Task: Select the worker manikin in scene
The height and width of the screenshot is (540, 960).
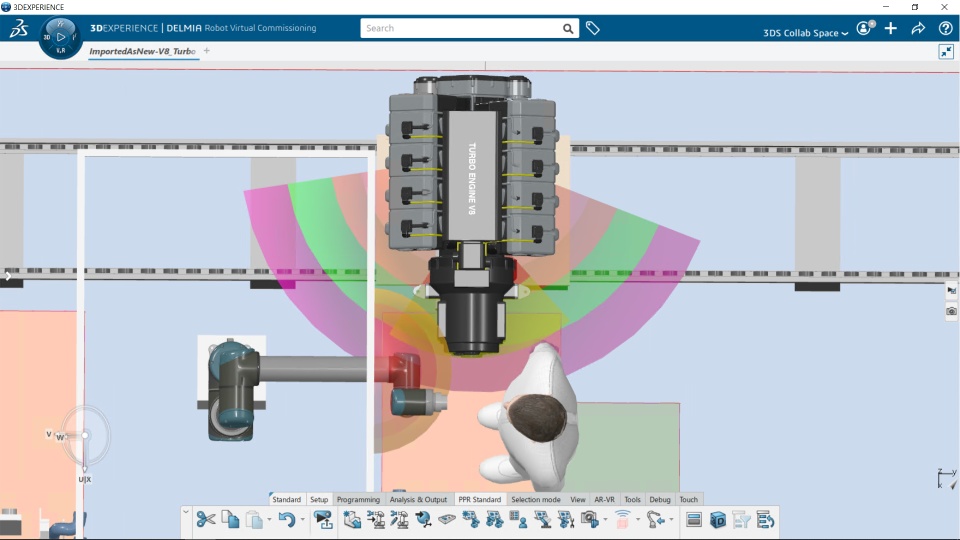Action: point(528,414)
